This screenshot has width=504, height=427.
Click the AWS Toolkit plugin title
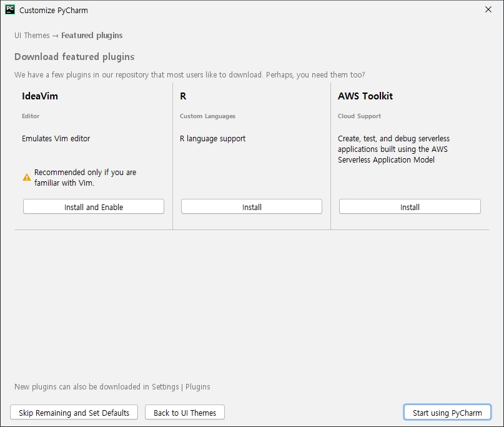[365, 96]
